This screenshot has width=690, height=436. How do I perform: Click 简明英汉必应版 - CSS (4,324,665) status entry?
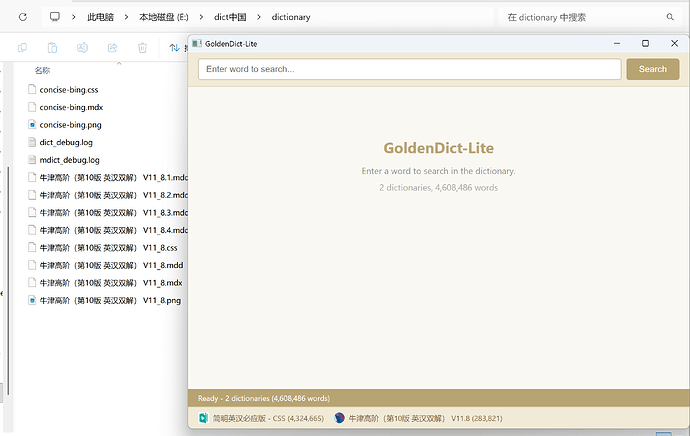[x=261, y=418]
